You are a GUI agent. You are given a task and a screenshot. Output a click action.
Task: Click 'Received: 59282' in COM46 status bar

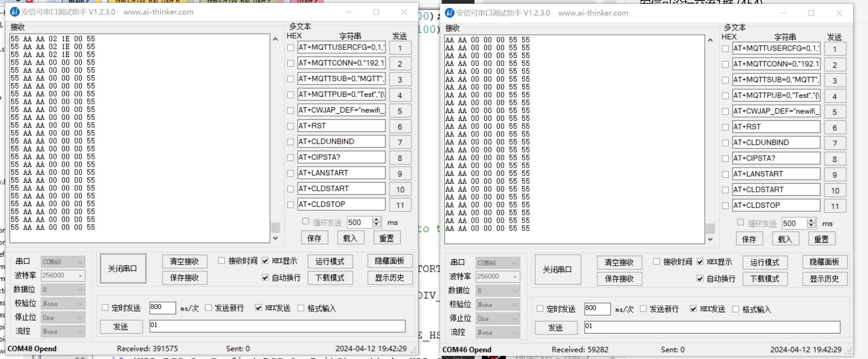pos(580,350)
